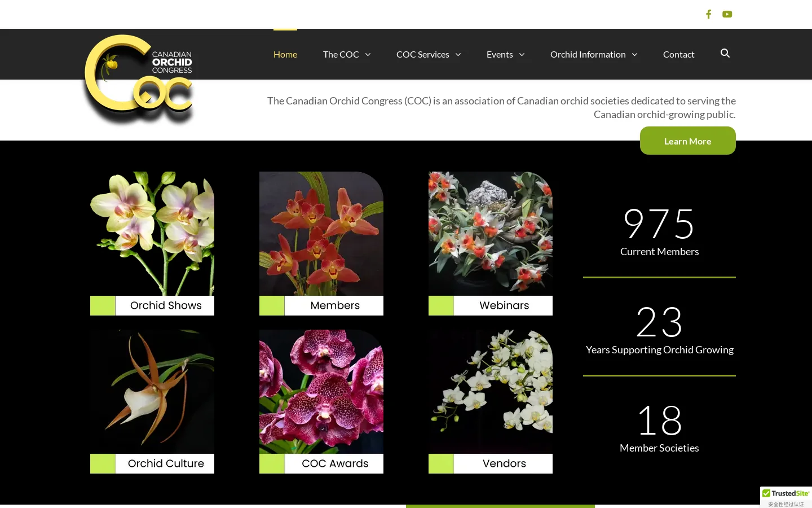
Task: Expand the Orchid Information chevron
Action: click(x=634, y=55)
